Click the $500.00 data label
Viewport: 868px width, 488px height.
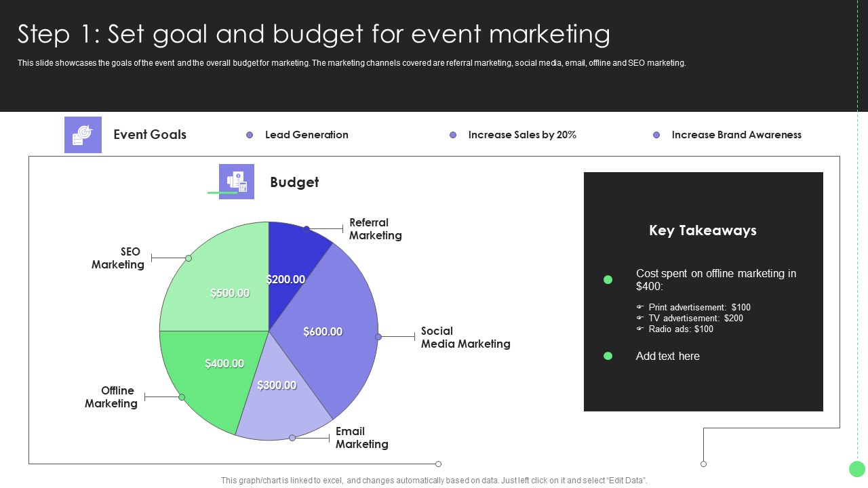click(230, 293)
